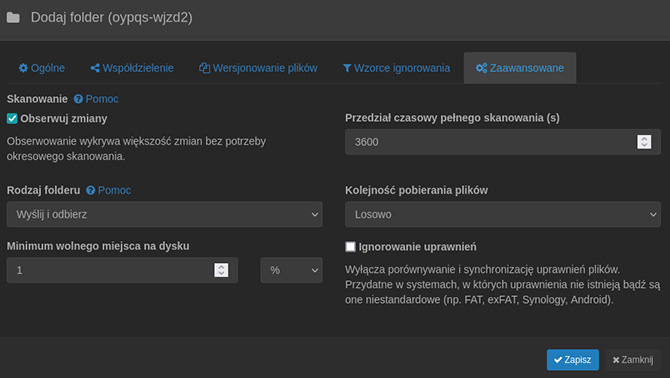
Task: Click the question mark icon beside Skanowanie
Action: point(78,99)
